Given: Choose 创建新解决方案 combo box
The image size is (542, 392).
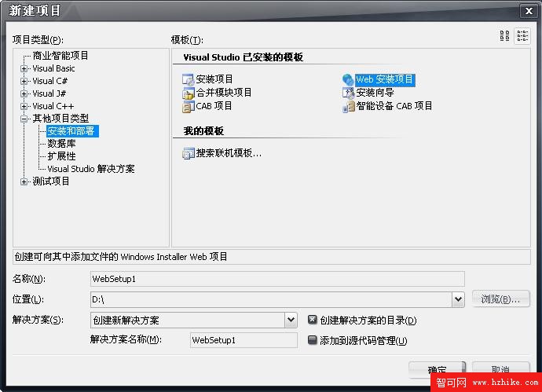Looking at the screenshot, I should (193, 320).
